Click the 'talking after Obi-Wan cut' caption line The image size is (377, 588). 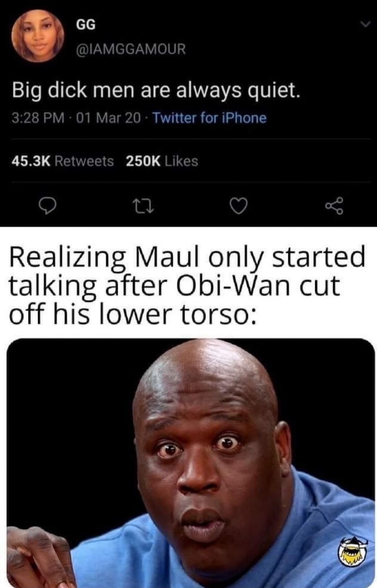coord(174,286)
